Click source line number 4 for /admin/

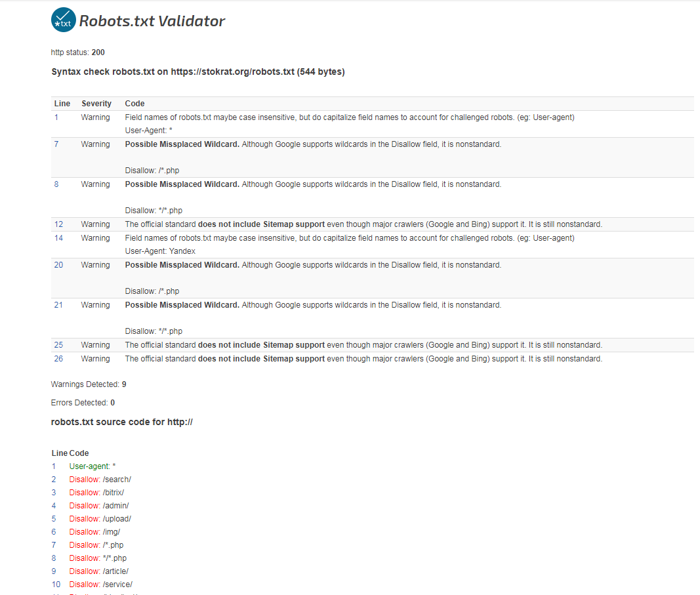point(54,506)
